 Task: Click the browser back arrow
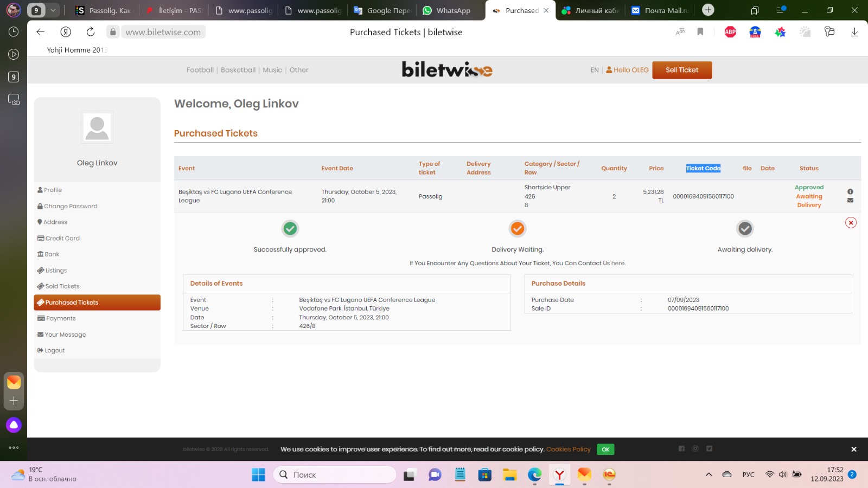pos(40,32)
